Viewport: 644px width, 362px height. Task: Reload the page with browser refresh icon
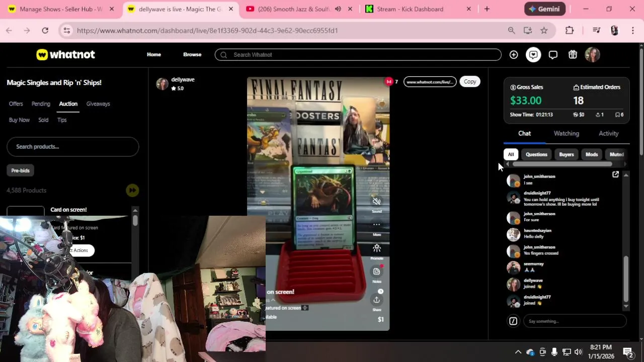tap(45, 31)
